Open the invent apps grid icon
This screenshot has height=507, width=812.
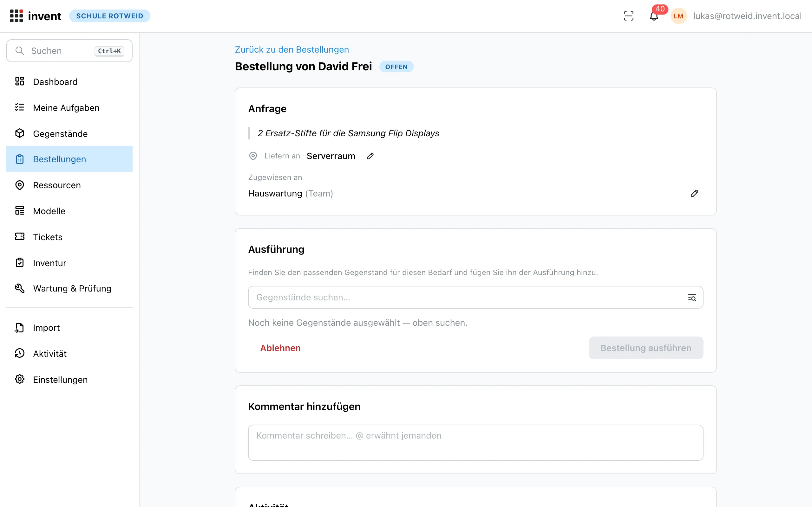16,16
